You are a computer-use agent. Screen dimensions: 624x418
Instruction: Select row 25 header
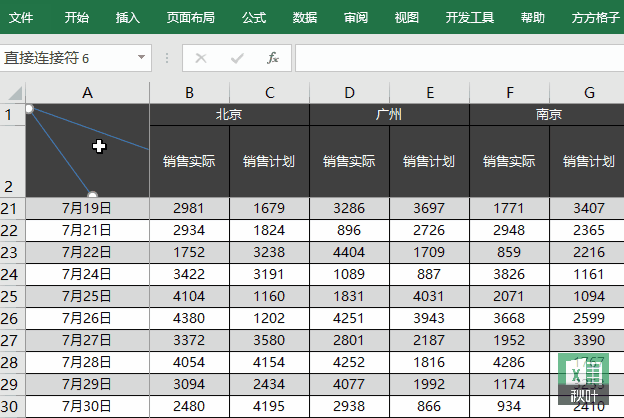click(12, 296)
